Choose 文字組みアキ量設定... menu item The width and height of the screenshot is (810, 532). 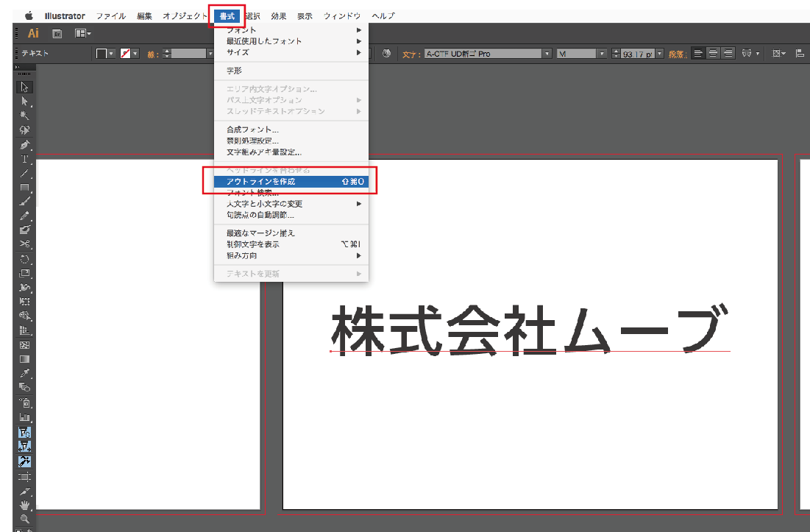coord(291,152)
